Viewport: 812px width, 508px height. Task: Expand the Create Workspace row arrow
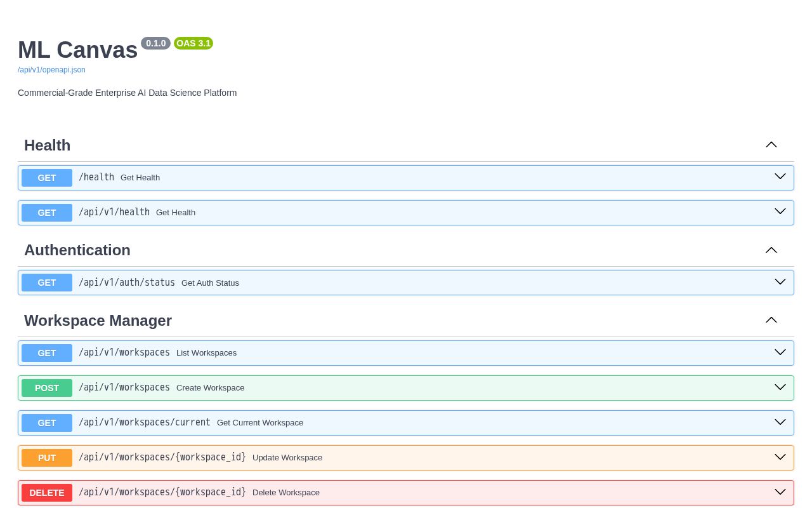780,387
